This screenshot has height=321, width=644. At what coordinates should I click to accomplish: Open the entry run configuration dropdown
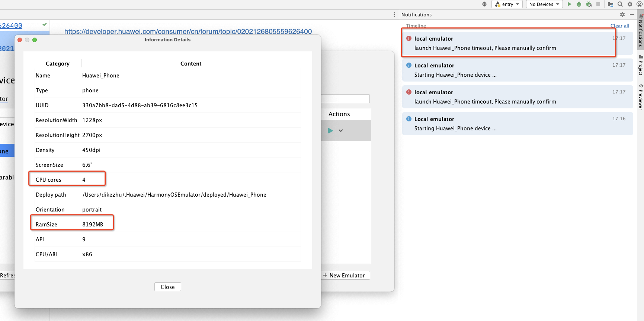507,4
